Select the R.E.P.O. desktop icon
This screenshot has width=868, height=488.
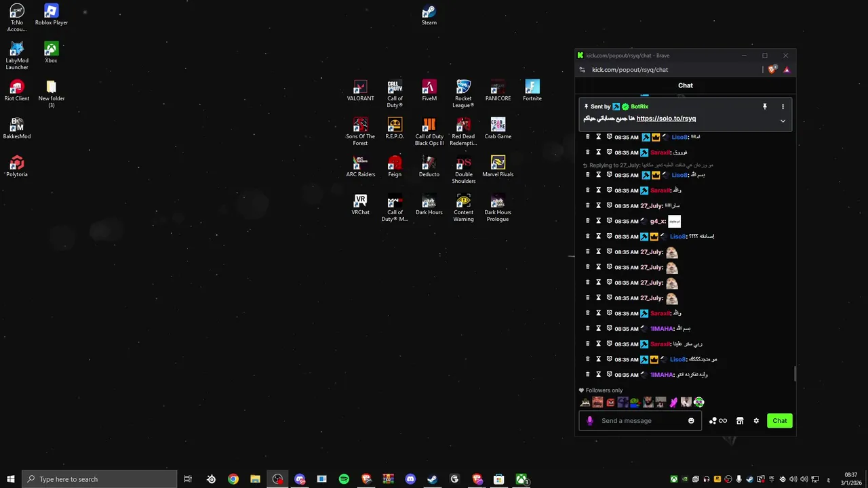point(395,129)
